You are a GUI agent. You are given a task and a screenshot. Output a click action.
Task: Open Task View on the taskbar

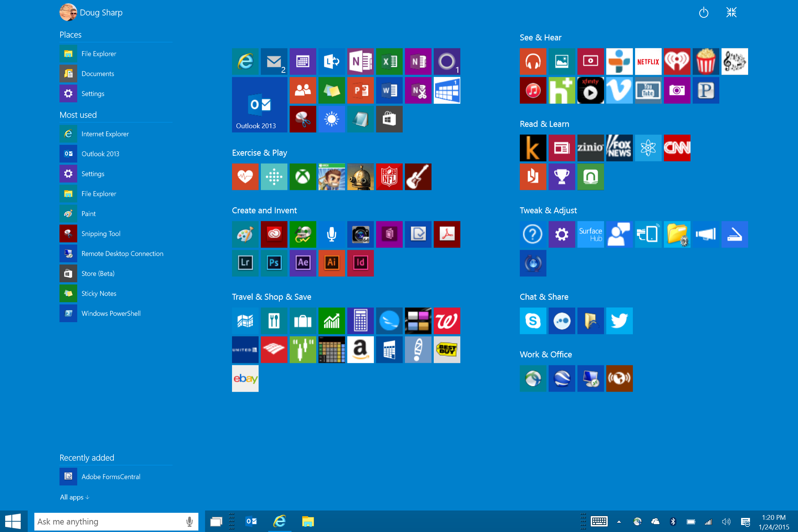pyautogui.click(x=216, y=522)
